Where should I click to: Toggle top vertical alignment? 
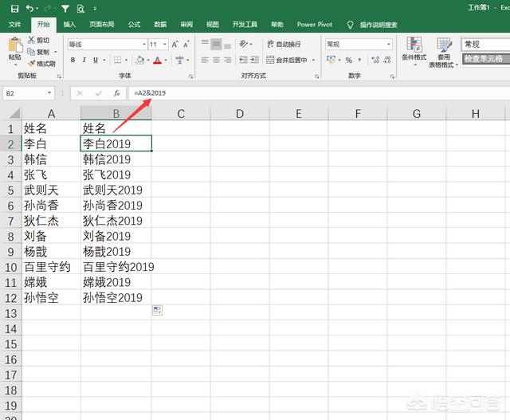tap(205, 44)
